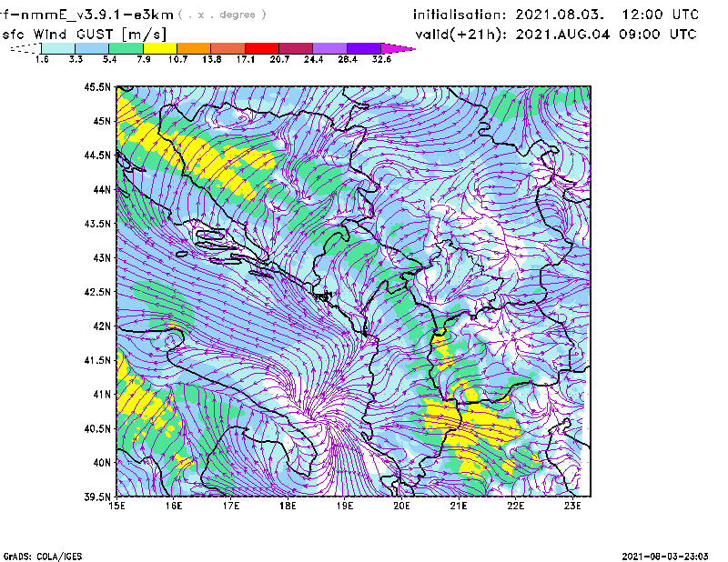Click the 20E longitude label
Image resolution: width=728 pixels, height=562 pixels.
pos(401,506)
